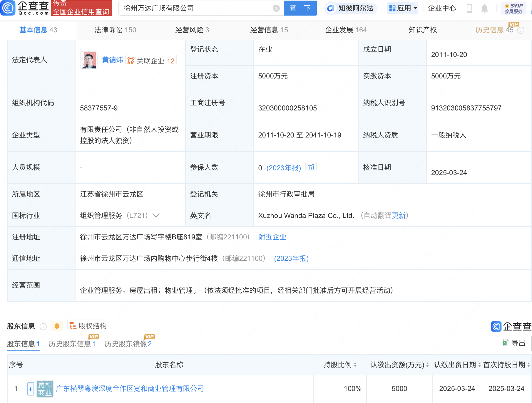Viewport: 532px width, 403px height.
Task: Click the legal representative's photo
Action: (88, 60)
